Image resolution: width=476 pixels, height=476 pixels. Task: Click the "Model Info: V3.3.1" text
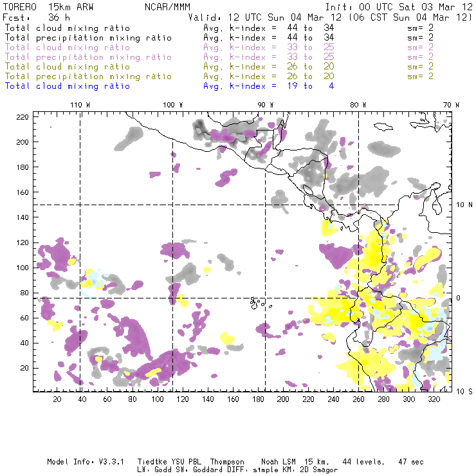[86, 462]
